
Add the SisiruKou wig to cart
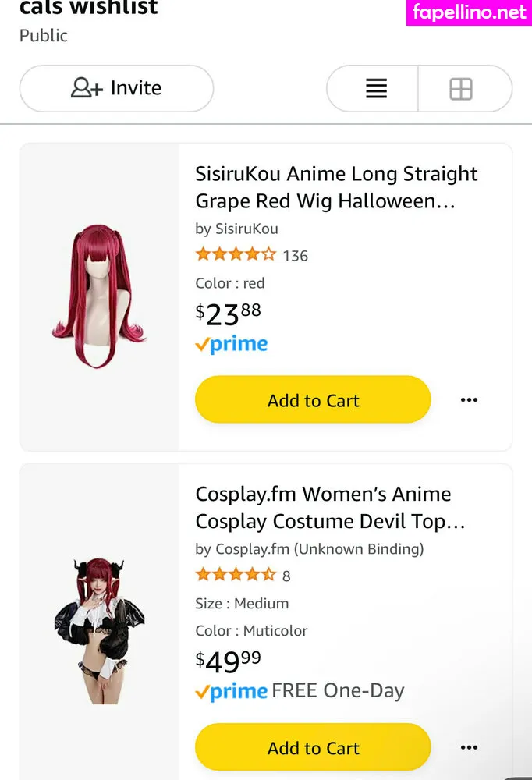tap(313, 400)
